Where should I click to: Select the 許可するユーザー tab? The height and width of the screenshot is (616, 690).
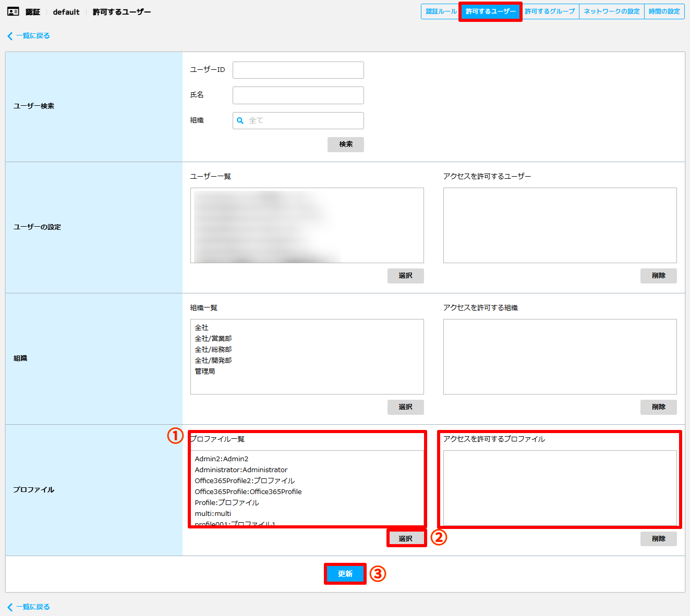[x=490, y=11]
